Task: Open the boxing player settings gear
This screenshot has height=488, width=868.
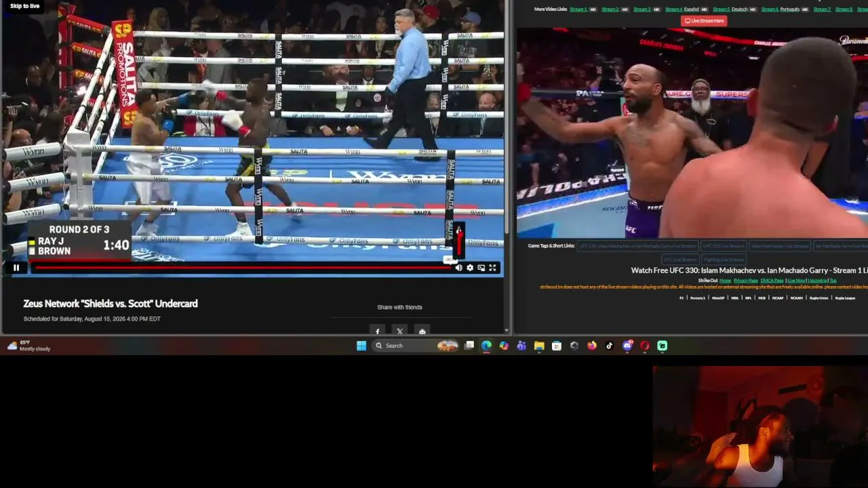Action: point(470,268)
